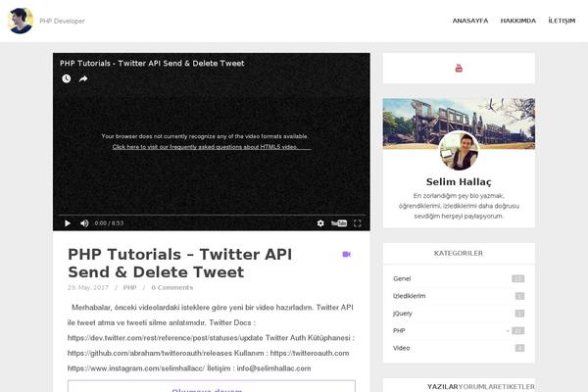This screenshot has height=392, width=588.
Task: Mute the video with the volume icon
Action: [84, 223]
